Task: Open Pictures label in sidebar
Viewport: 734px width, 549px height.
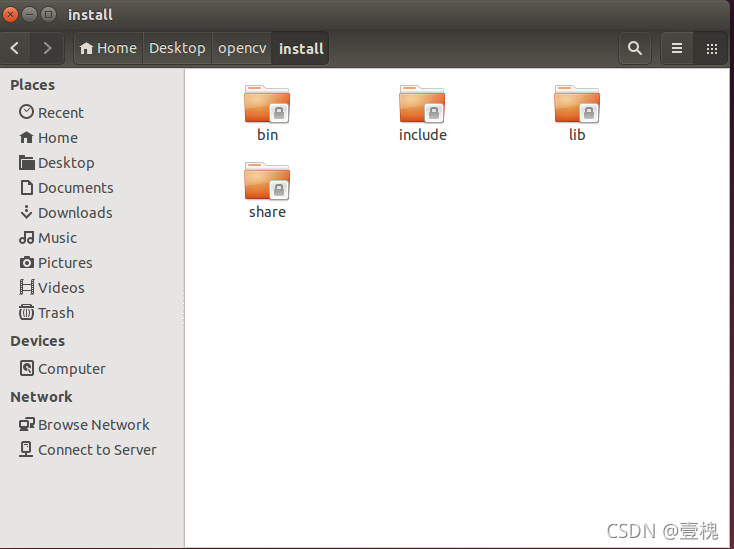Action: [66, 263]
